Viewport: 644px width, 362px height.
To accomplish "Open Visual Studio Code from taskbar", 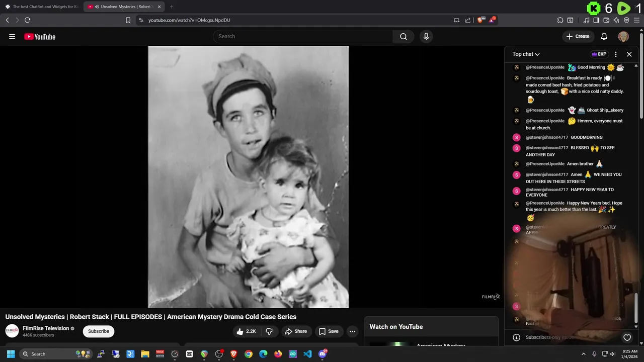I will (307, 354).
